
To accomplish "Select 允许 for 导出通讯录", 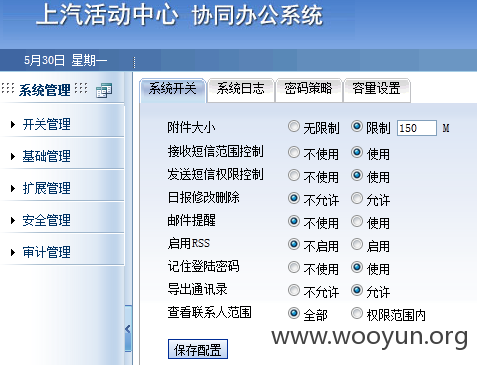I will pos(357,290).
